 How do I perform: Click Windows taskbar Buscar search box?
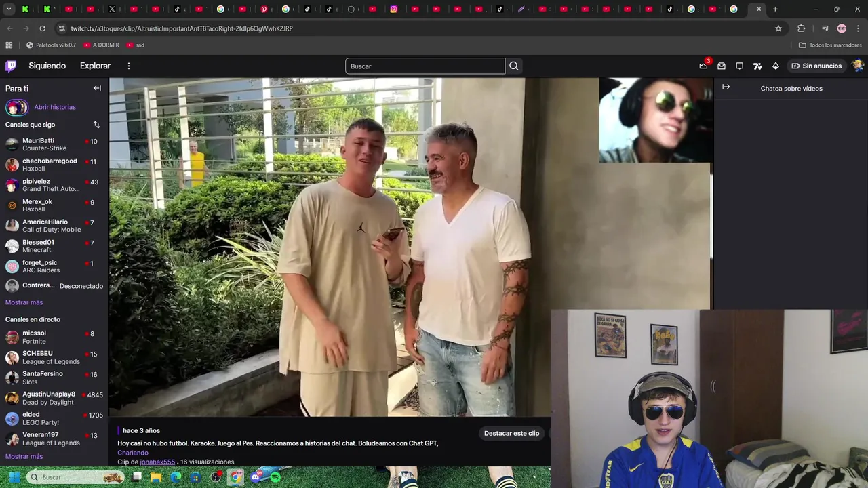tap(76, 477)
